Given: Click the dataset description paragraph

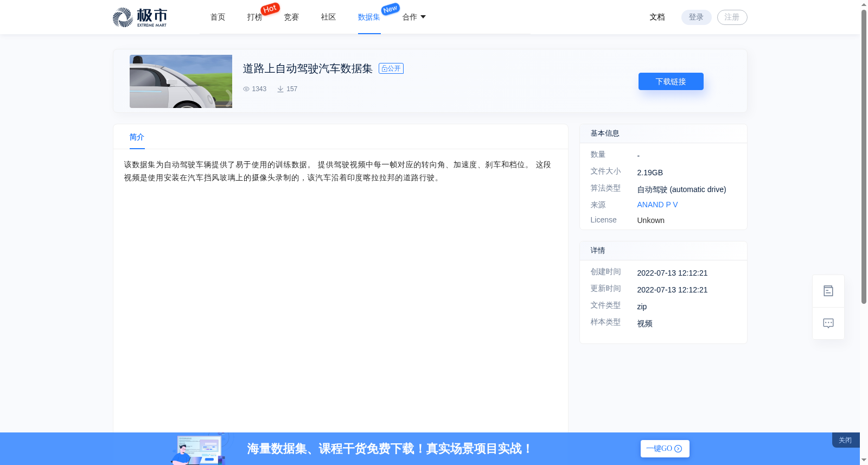Looking at the screenshot, I should click(337, 171).
